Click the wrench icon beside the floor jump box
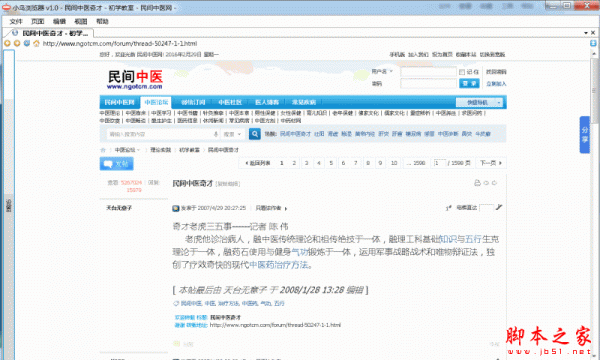The height and width of the screenshot is (360, 600). click(499, 207)
